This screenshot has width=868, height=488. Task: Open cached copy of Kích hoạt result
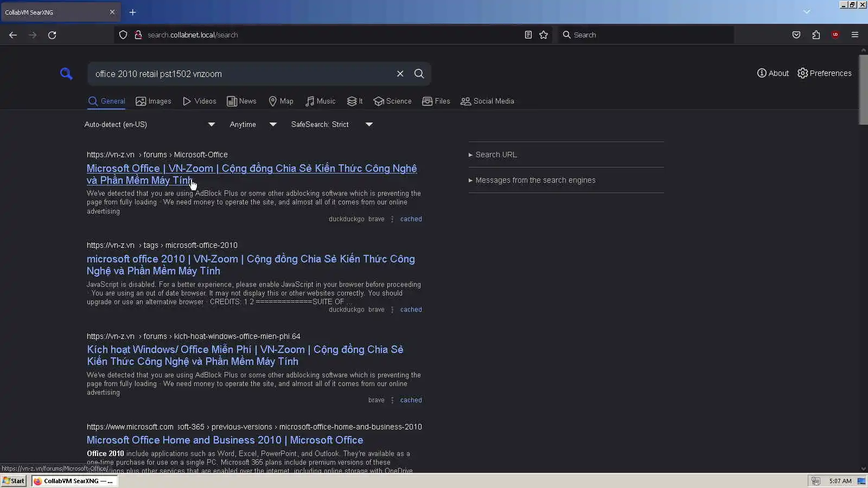411,400
